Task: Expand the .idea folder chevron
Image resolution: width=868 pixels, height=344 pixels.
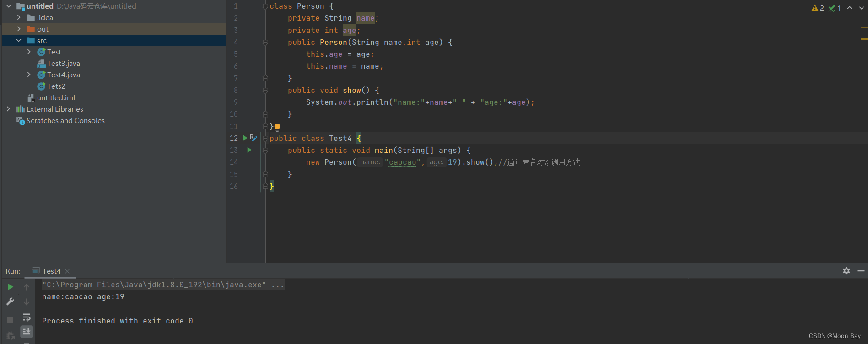Action: [x=19, y=17]
